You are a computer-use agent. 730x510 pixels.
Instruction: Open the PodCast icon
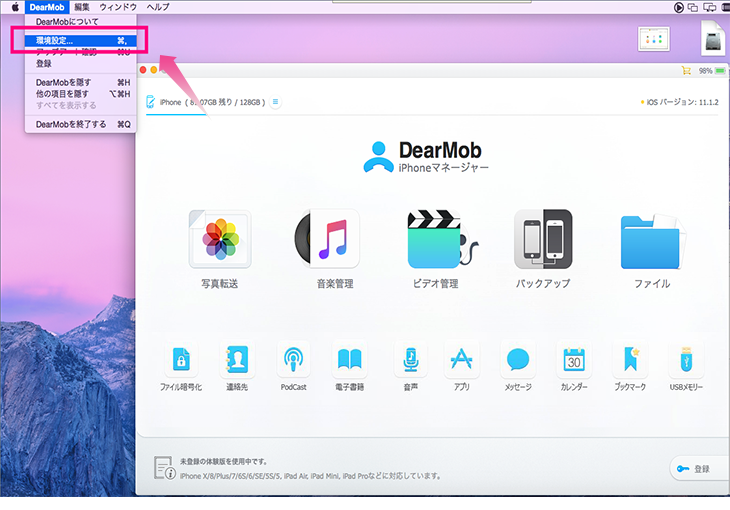click(x=293, y=359)
